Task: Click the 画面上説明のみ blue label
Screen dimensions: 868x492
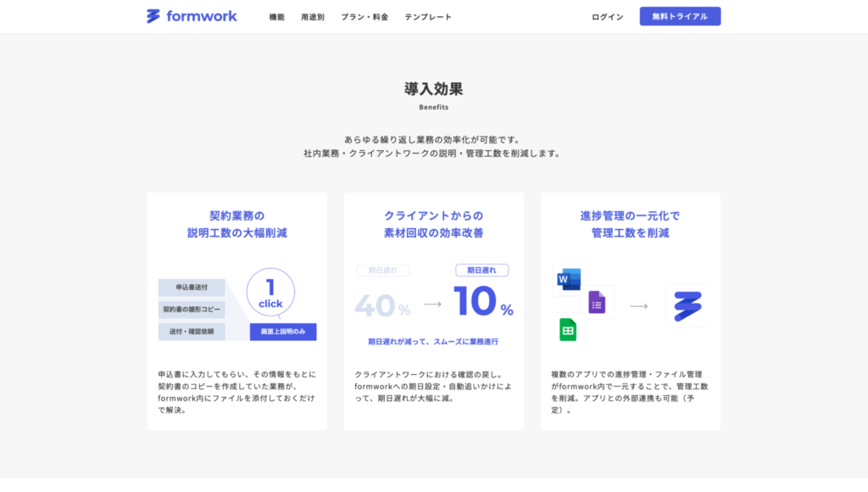Action: click(283, 332)
